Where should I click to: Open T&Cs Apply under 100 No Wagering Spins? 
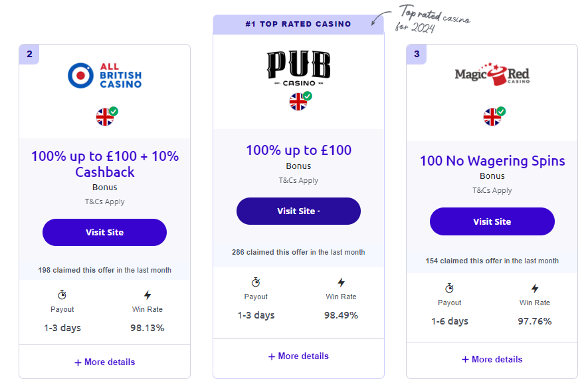coord(492,190)
